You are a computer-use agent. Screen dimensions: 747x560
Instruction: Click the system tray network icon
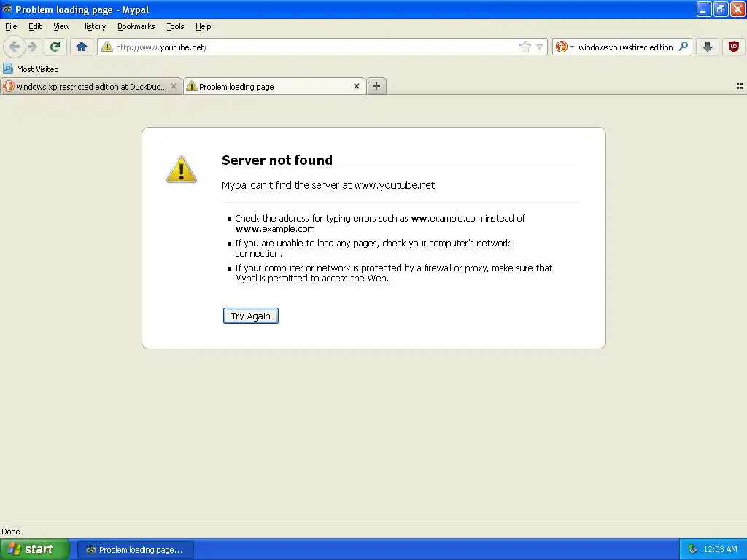692,550
